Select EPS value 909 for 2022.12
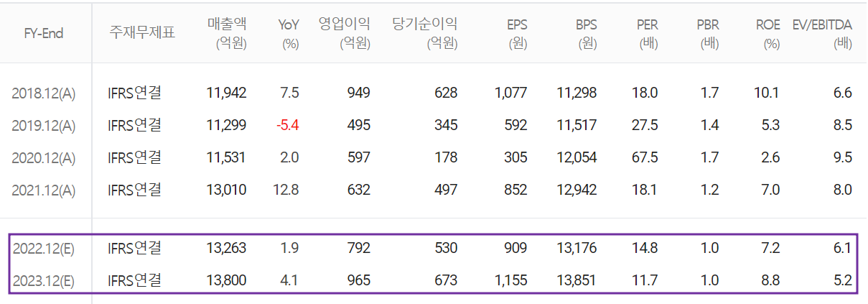868x304 pixels. point(515,248)
